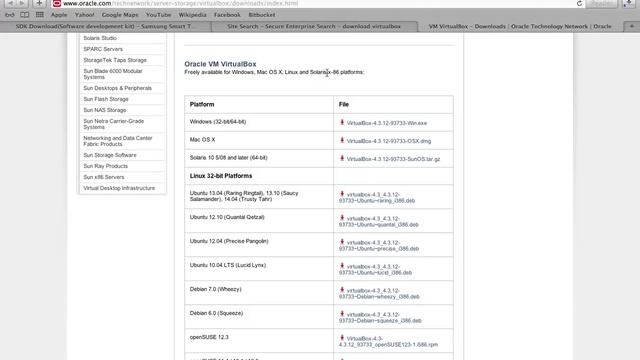Image resolution: width=640 pixels, height=360 pixels.
Task: Click the Reader button in address bar
Action: click(x=601, y=3)
